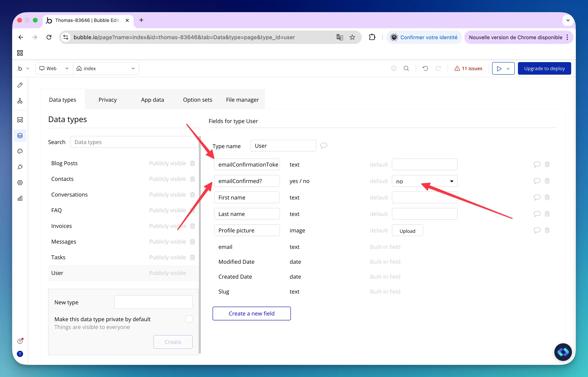Delete the Messages data type
Screen dimensions: 588x377
(x=192, y=241)
